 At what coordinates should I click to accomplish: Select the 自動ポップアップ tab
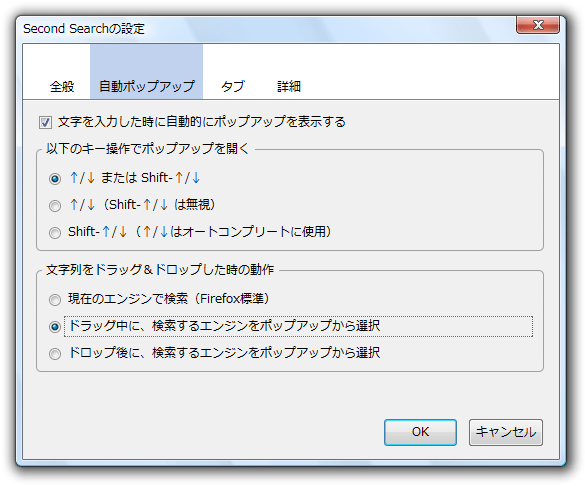coord(147,87)
